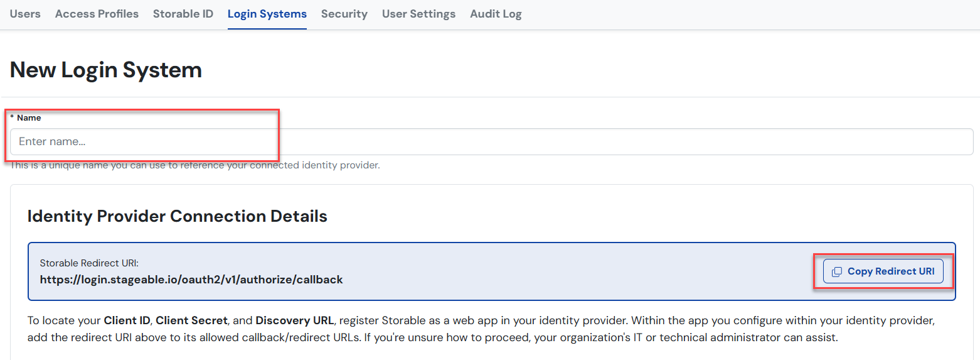980x360 pixels.
Task: Click the bold Discovery URL text
Action: (x=294, y=320)
